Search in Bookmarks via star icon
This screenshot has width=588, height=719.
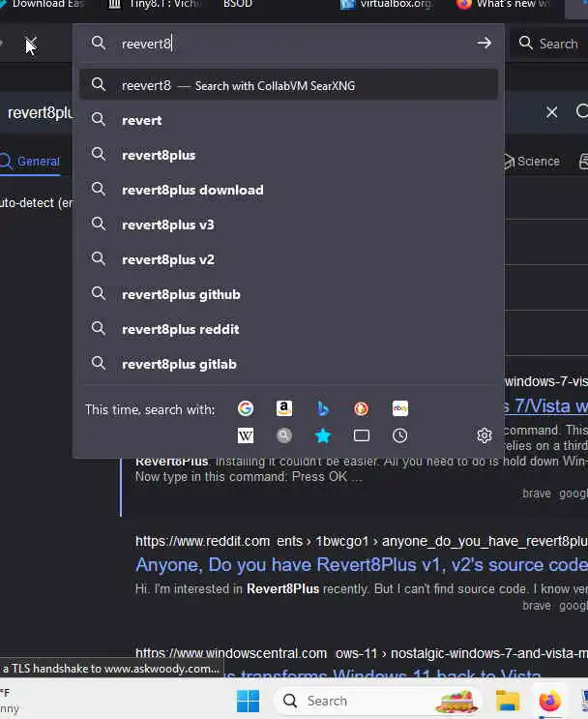pyautogui.click(x=323, y=435)
